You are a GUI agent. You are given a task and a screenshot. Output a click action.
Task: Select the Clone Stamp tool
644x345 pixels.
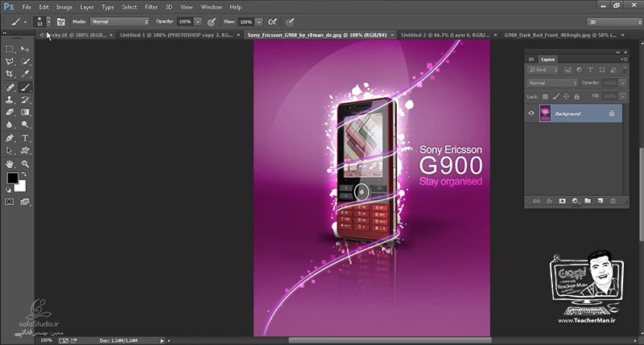(10, 100)
